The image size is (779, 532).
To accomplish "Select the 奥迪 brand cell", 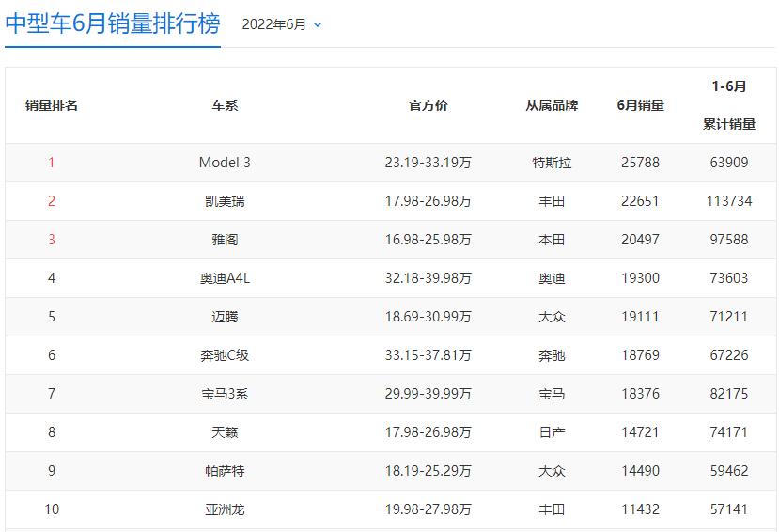I will pos(552,278).
